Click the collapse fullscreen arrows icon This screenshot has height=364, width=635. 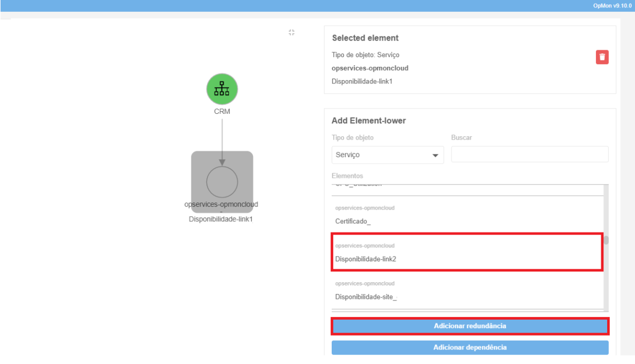(x=292, y=33)
